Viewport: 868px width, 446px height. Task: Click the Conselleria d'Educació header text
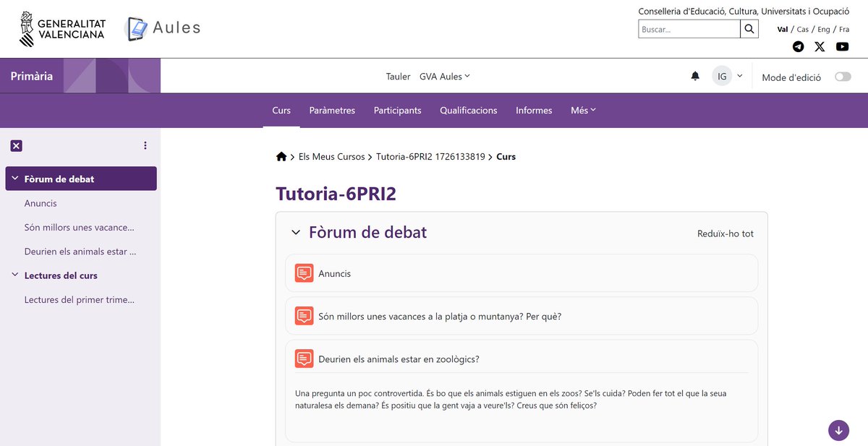[744, 12]
